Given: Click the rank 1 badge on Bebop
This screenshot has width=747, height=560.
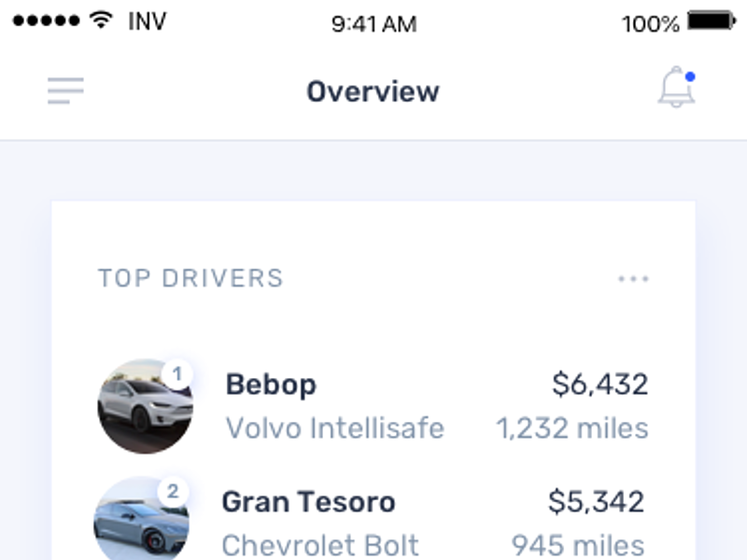Looking at the screenshot, I should pos(177,370).
